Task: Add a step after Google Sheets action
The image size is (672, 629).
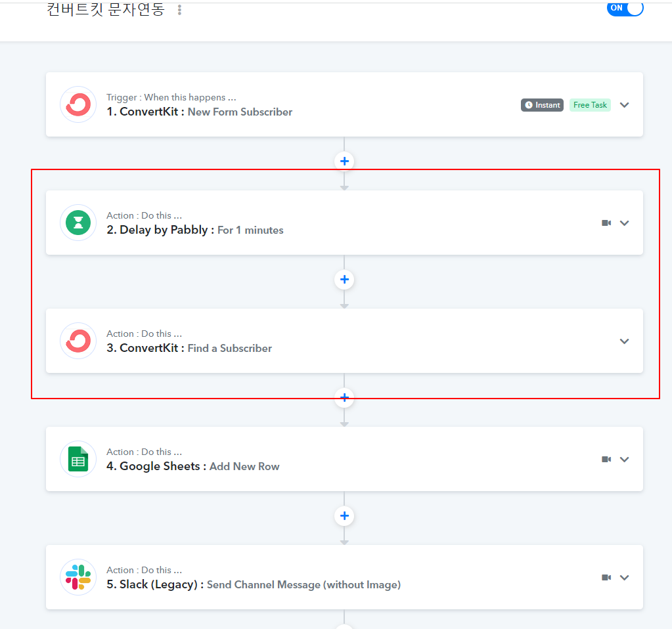Action: 344,516
